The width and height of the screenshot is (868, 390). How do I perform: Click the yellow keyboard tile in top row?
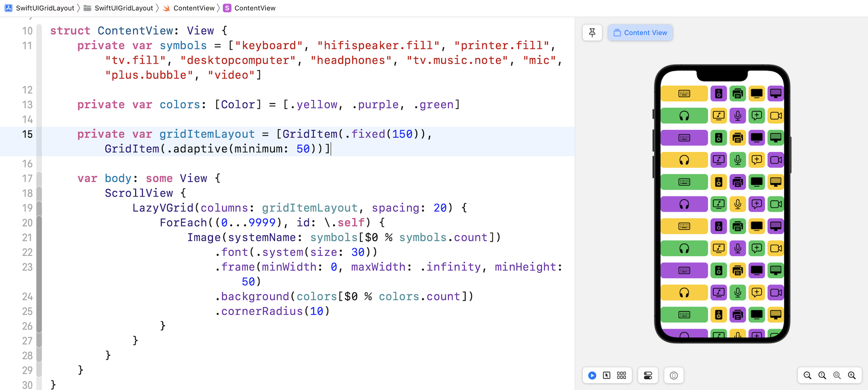[x=684, y=94]
